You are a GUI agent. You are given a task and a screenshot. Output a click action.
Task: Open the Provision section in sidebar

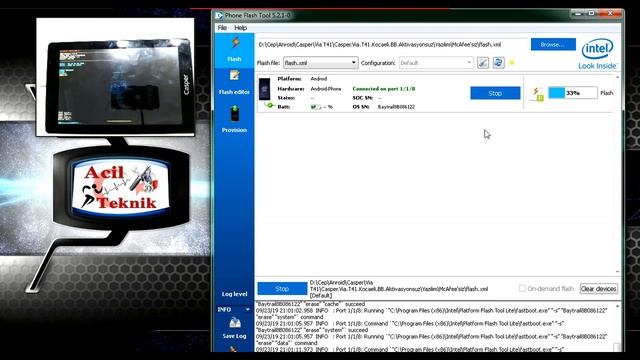click(234, 119)
